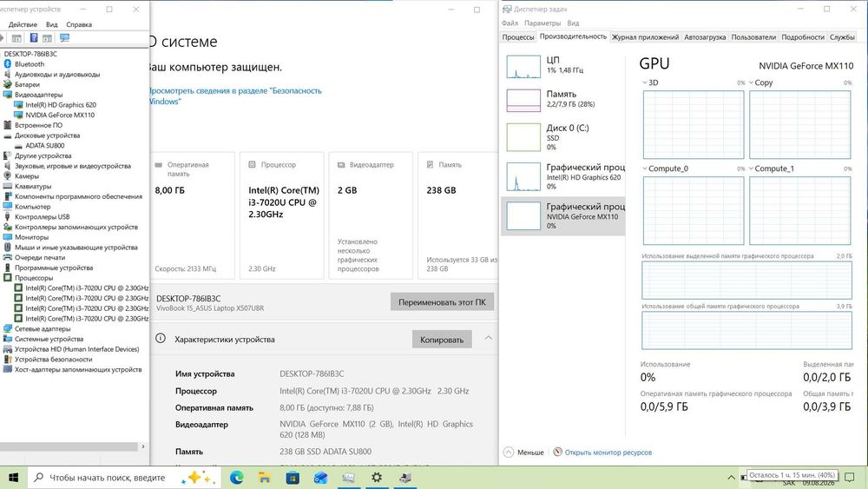868x489 pixels.
Task: Select the Мониторы category
Action: pos(31,237)
